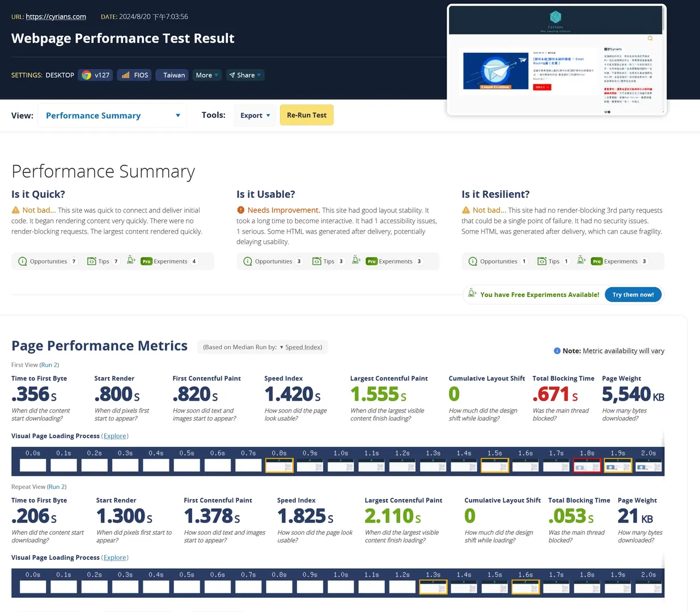Click the Pro badge next to Experiments
Screen dimensions: 700x612
point(596,261)
